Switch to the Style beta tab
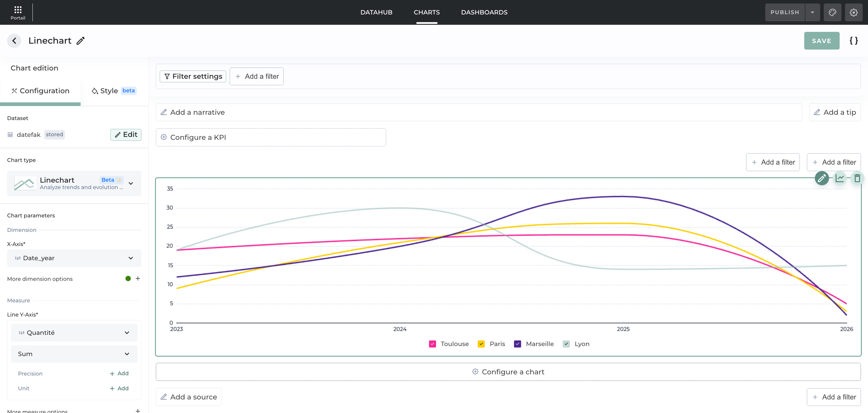The image size is (868, 413). [114, 91]
